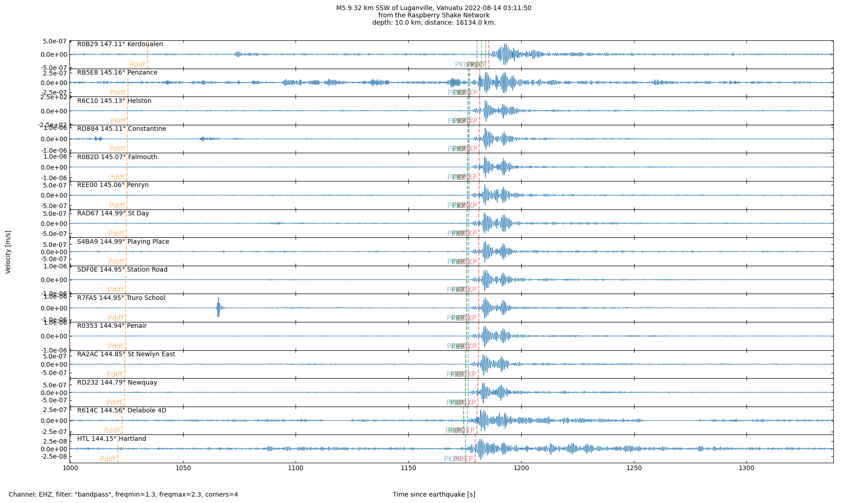Image resolution: width=868 pixels, height=503 pixels.
Task: Select the 'R0B2D 145.07° Falmouth' station label
Action: pos(117,157)
